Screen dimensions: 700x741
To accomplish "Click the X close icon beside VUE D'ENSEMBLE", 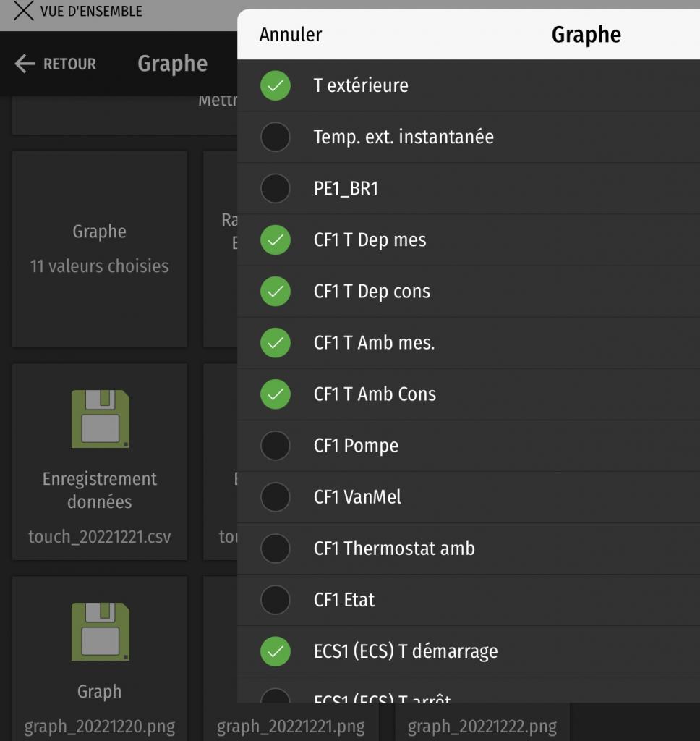I will point(24,12).
